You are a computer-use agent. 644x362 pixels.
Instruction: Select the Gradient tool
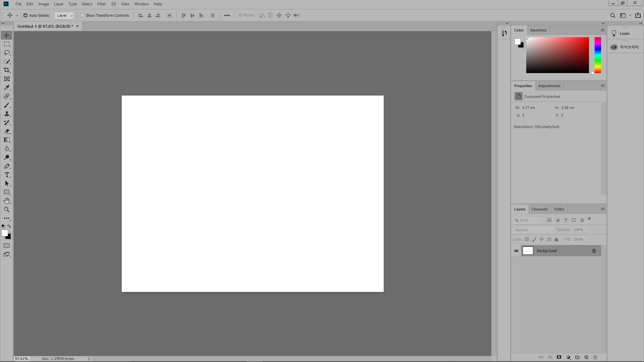(7, 140)
